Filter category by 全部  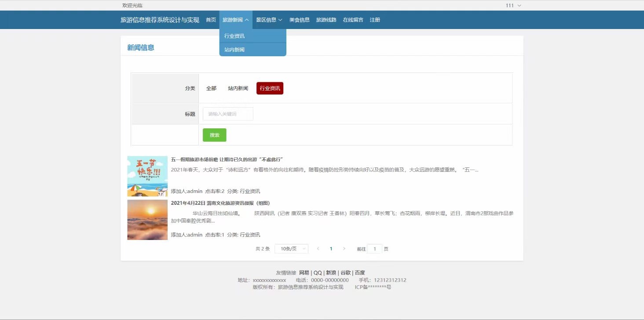[x=211, y=88]
